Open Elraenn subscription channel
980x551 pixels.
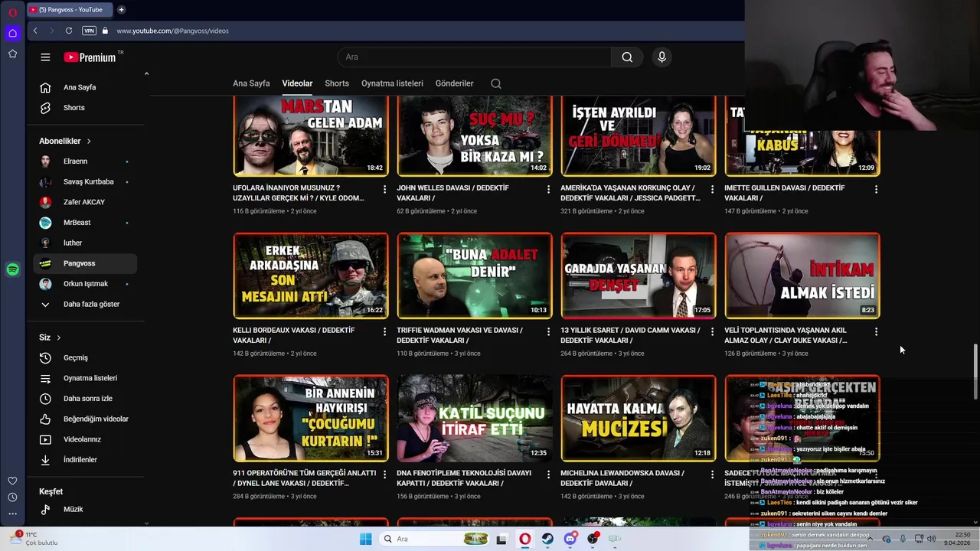pyautogui.click(x=85, y=161)
